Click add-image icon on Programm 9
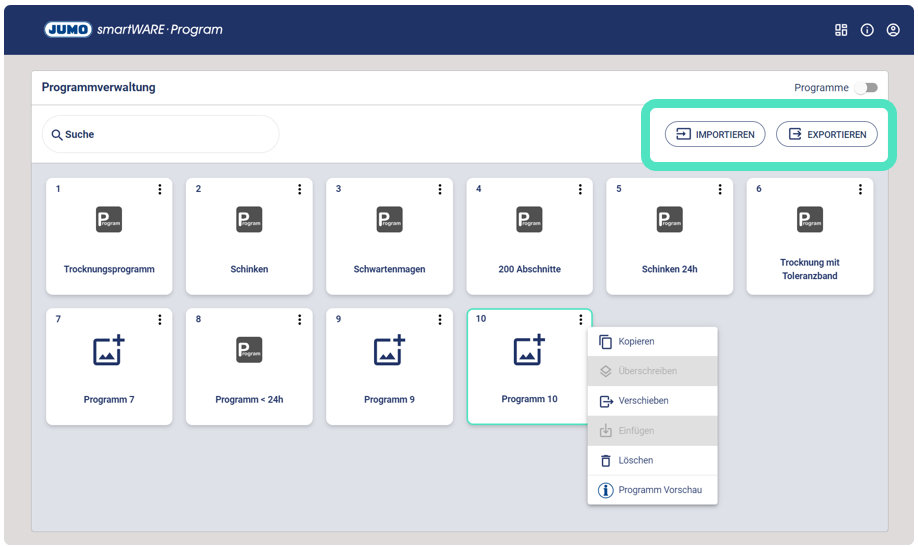This screenshot has height=547, width=918. click(x=389, y=350)
